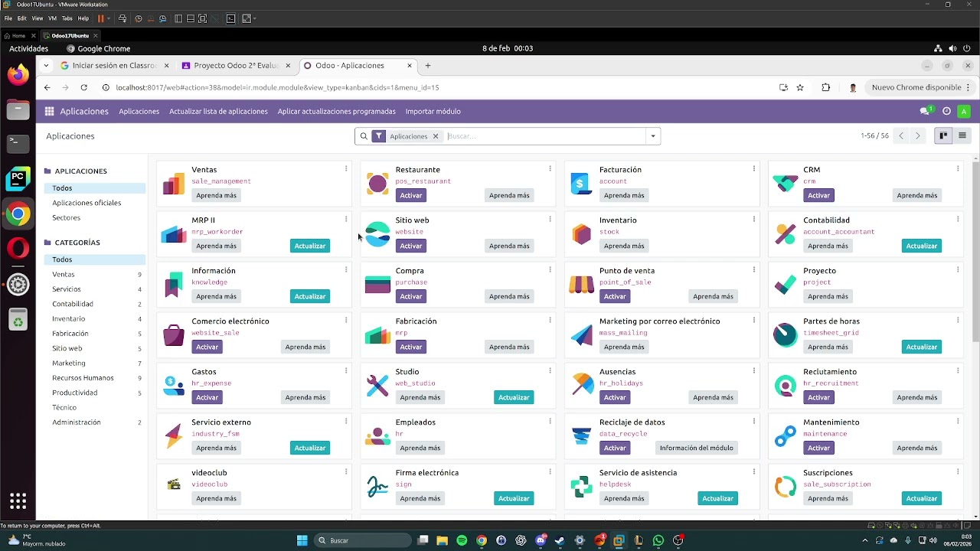Click the Facturación module icon
The width and height of the screenshot is (980, 551).
[581, 184]
